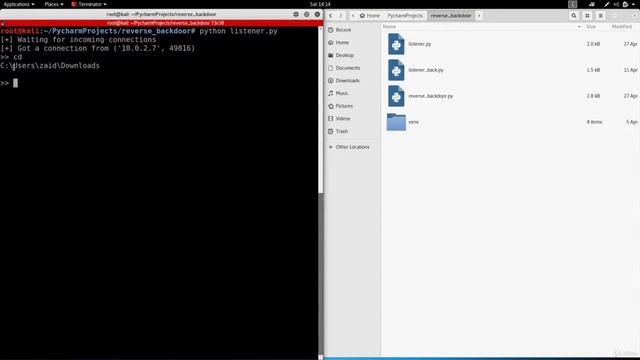
Task: Go back in the file manager
Action: point(331,16)
